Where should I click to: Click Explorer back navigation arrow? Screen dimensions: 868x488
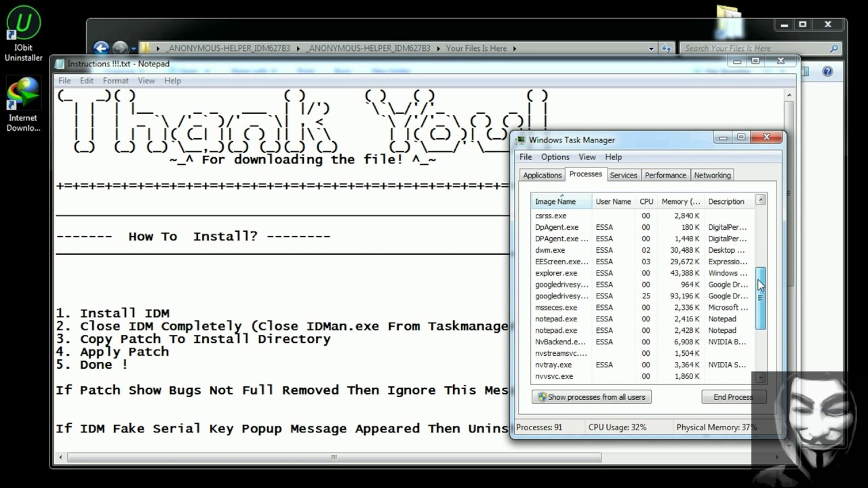pyautogui.click(x=101, y=48)
